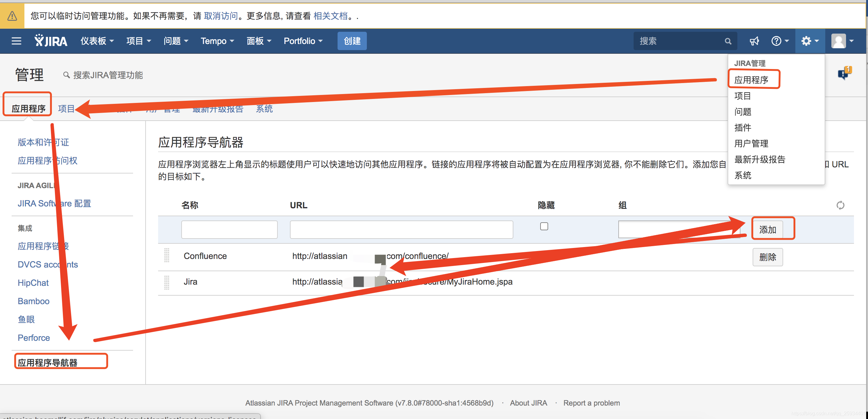Open Bamboo in sidebar
The image size is (868, 419).
(x=33, y=301)
